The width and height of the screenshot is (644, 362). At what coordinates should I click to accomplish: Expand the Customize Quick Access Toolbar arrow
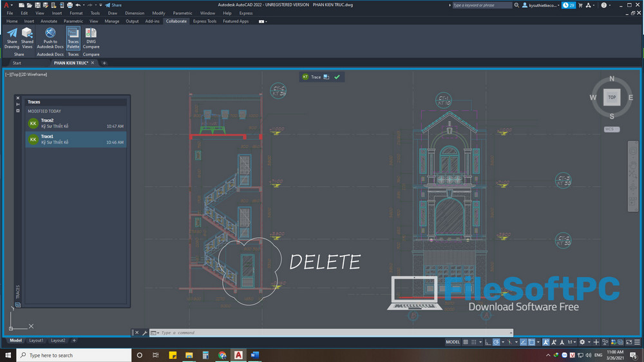tap(100, 5)
